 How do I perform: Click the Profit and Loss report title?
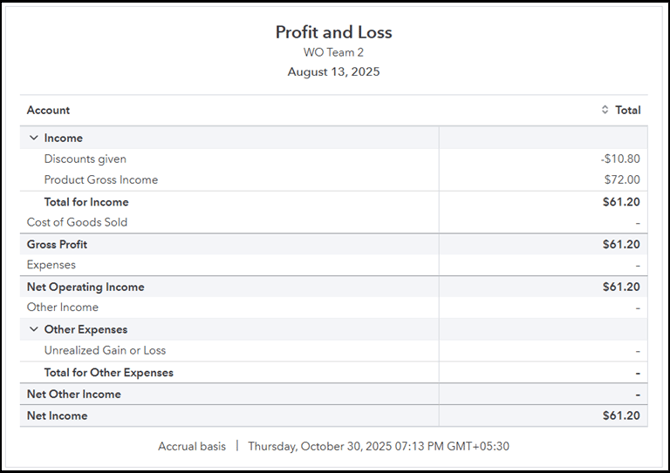(334, 32)
